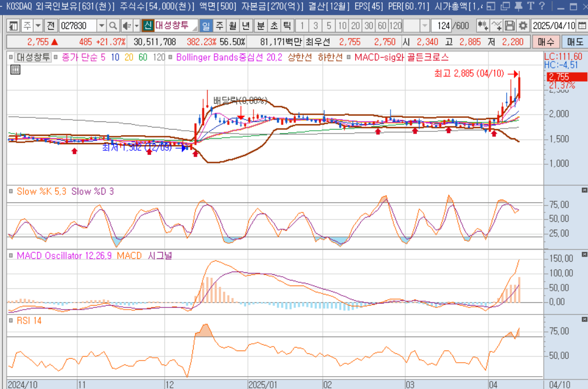588x389 pixels.
Task: Select the 60 interval button
Action: point(382,26)
